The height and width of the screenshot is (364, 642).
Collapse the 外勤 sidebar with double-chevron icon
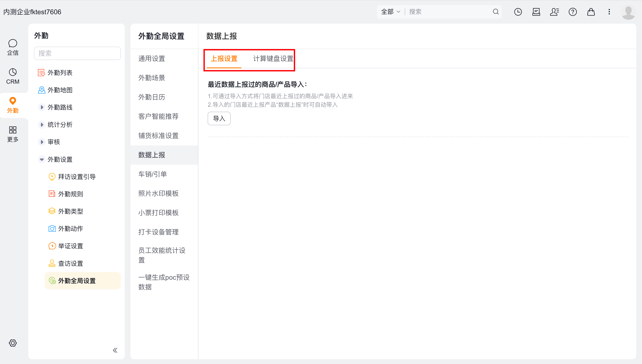tap(115, 350)
